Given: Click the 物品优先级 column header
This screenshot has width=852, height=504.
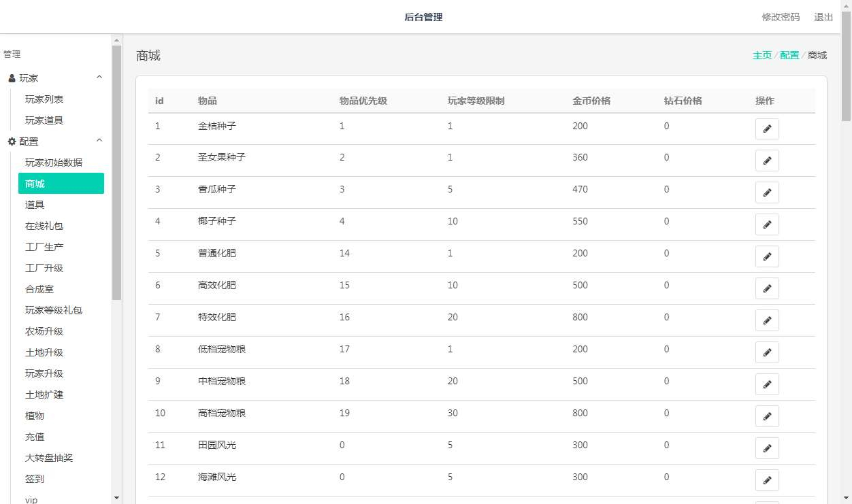Looking at the screenshot, I should 363,101.
